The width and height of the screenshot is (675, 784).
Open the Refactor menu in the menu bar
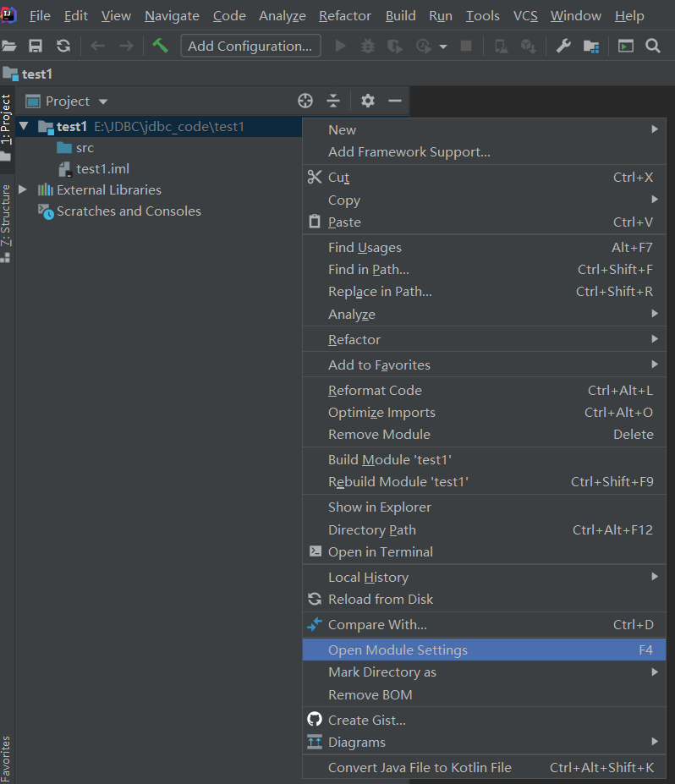tap(344, 15)
